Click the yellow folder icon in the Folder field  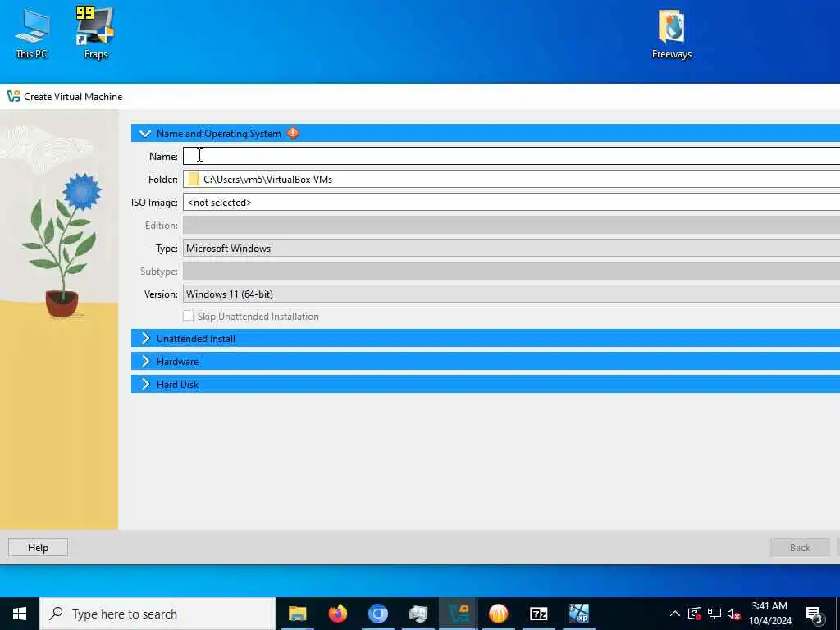point(194,179)
